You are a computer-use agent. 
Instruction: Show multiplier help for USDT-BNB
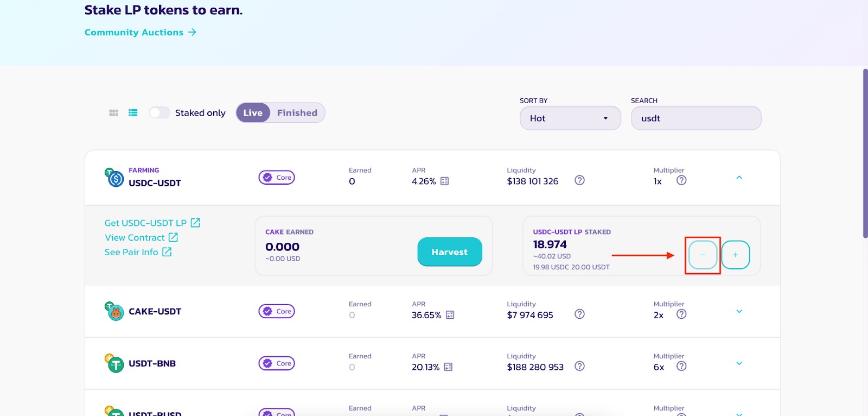(x=681, y=366)
